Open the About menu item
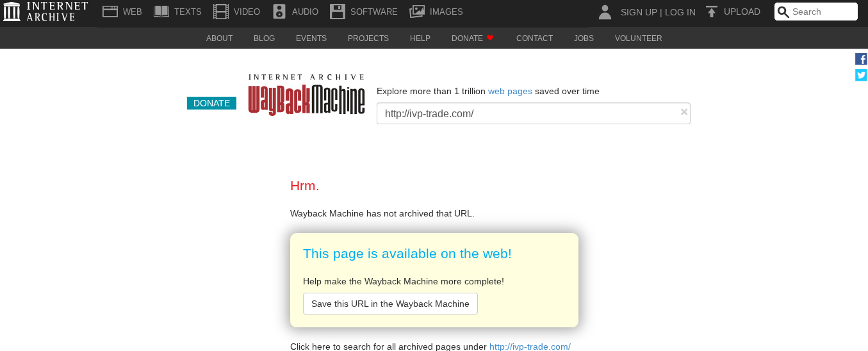Screen dimensions: 868x351 click(219, 38)
